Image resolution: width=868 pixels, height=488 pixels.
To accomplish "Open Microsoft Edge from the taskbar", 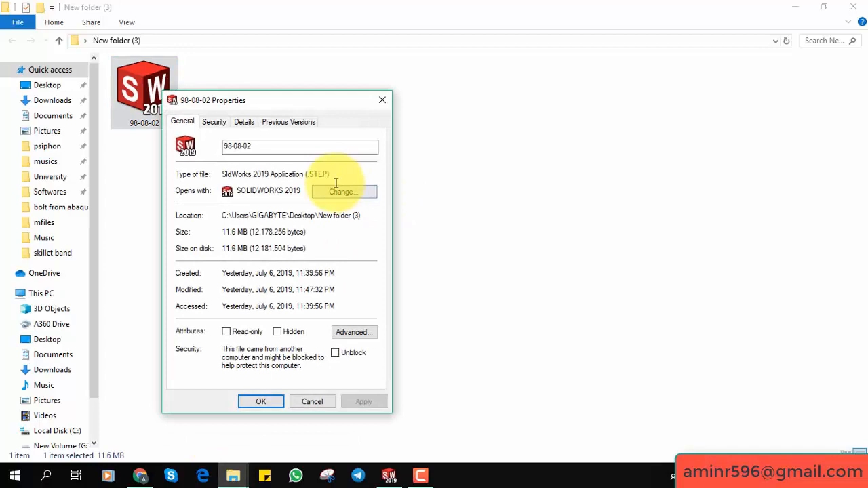I will 202,476.
